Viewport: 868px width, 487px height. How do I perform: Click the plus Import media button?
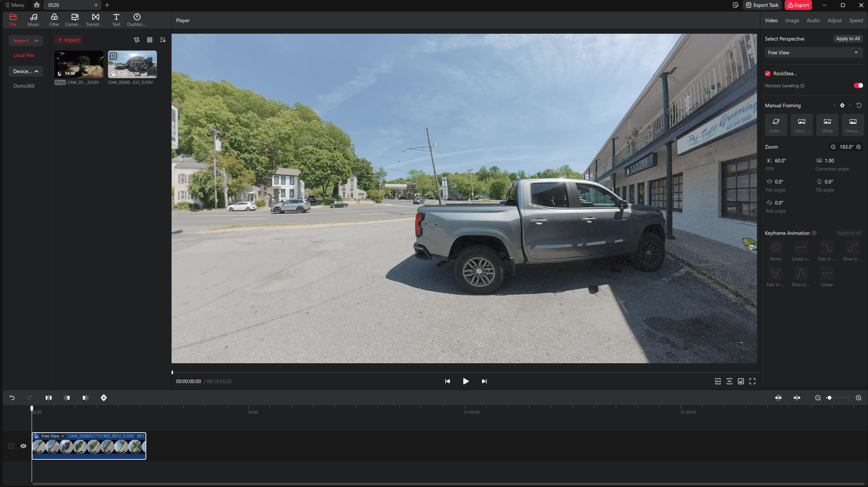point(69,40)
